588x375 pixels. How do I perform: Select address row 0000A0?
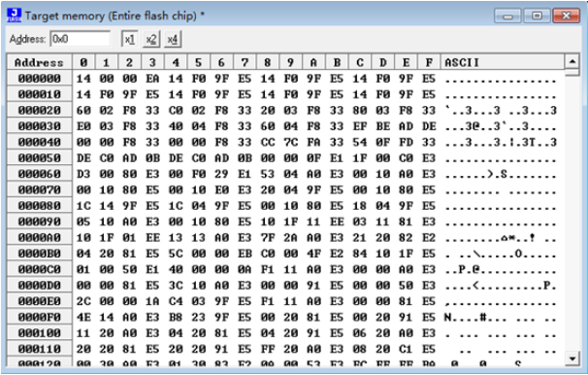tap(39, 237)
